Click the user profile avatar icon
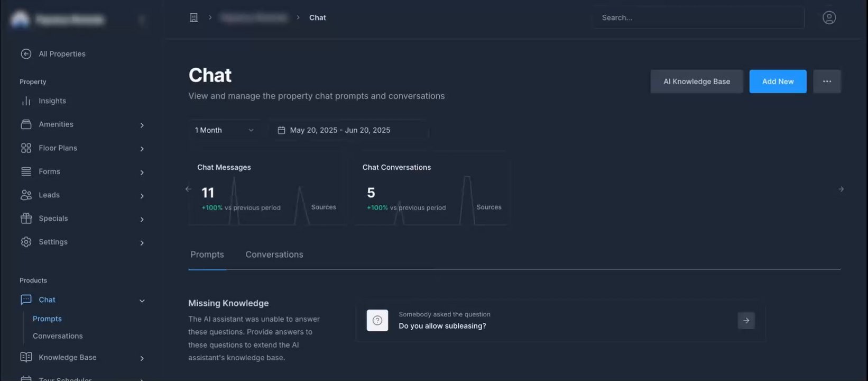The image size is (868, 381). pos(829,17)
